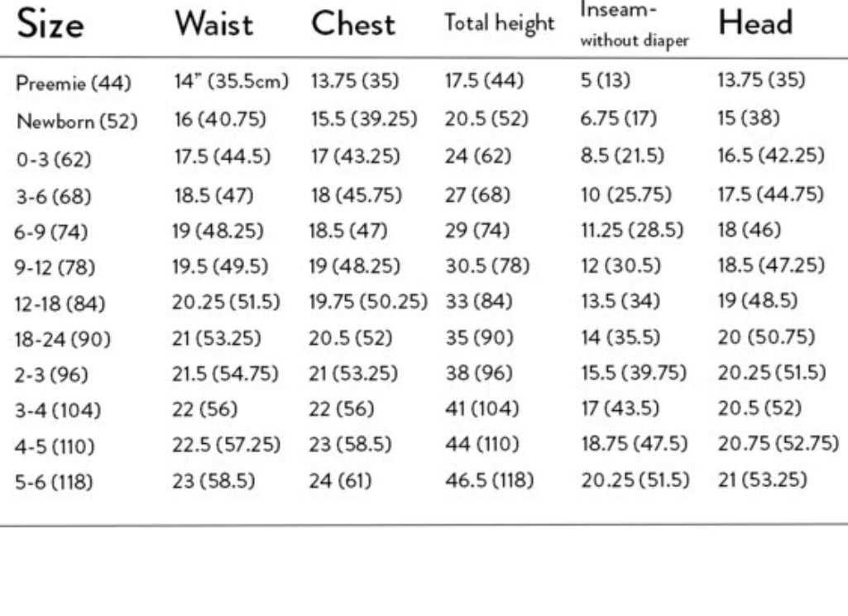Click inseam value 18.75 (47.5)
Screen dimensions: 848x616
click(635, 445)
